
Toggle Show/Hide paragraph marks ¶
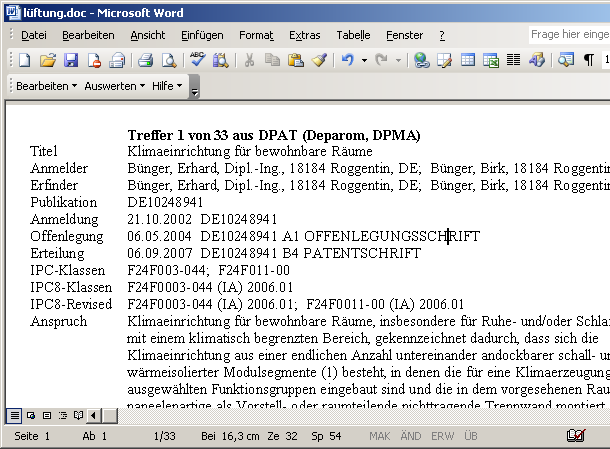pyautogui.click(x=589, y=60)
